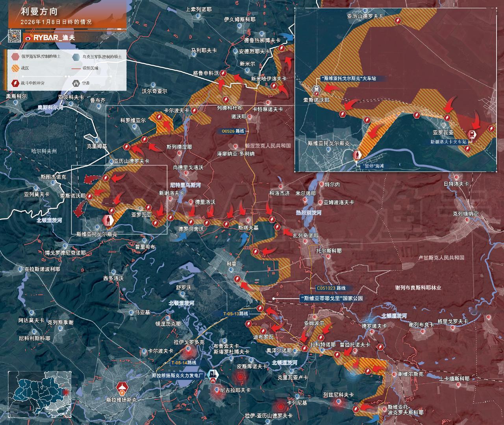Click the 尼特里乌斯河 river label
This screenshot has height=425, width=504.
pos(185,185)
